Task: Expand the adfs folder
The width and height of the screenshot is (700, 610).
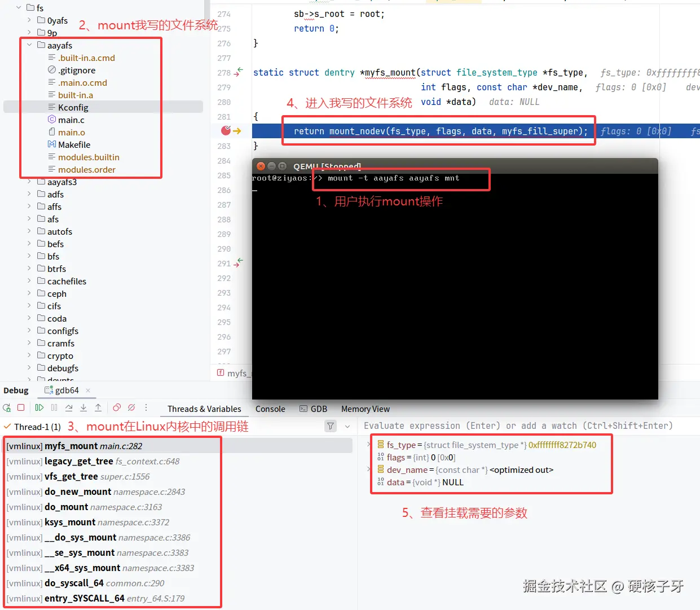Action: point(29,194)
